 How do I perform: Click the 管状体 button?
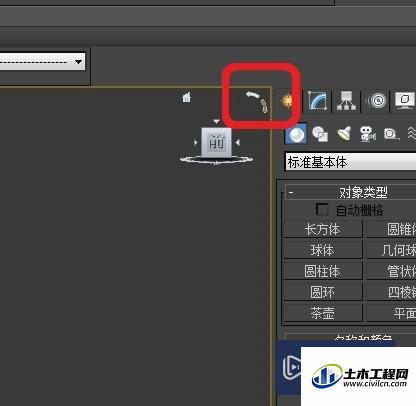pos(392,271)
